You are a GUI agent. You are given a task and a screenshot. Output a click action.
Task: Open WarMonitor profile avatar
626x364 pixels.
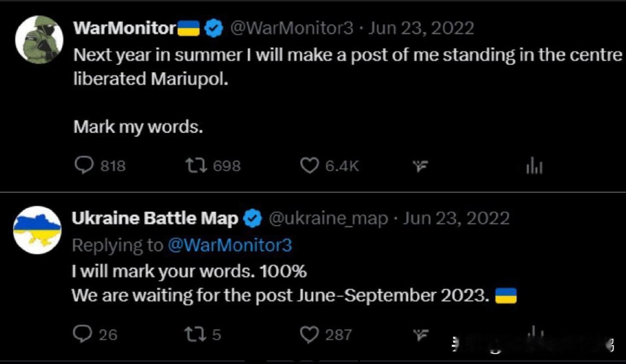39,39
